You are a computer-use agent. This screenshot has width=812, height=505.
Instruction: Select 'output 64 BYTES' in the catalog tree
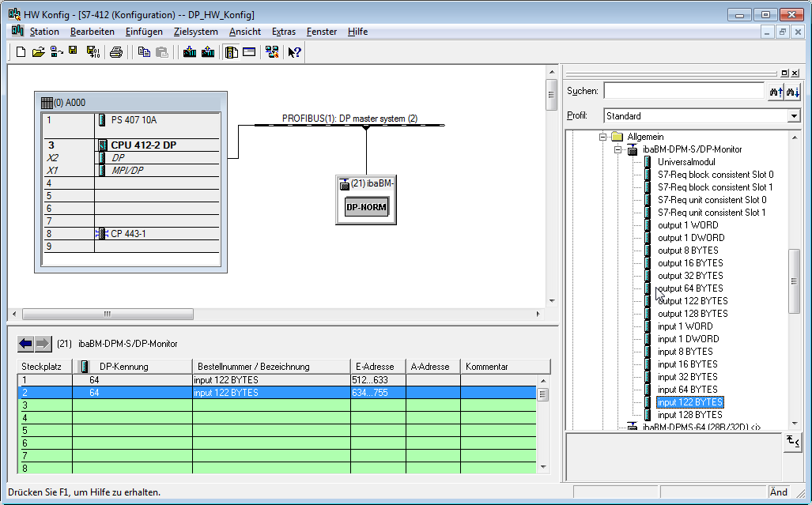[690, 288]
